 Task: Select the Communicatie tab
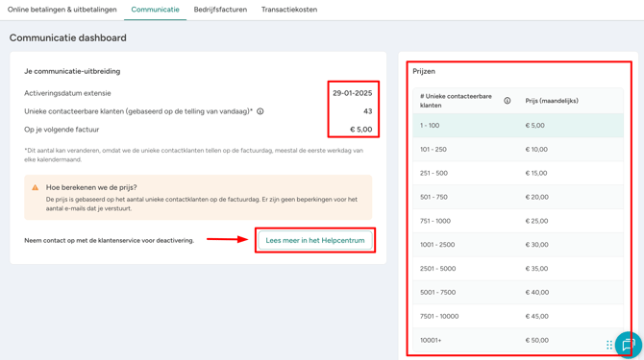coord(156,10)
